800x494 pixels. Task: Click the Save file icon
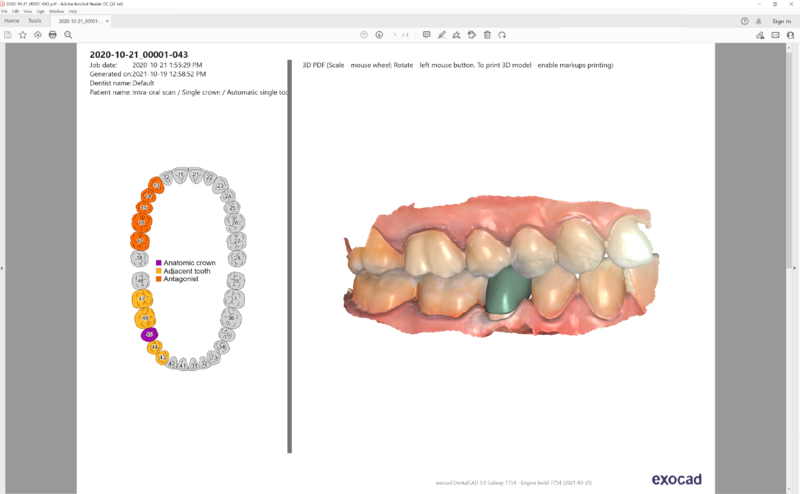click(x=8, y=35)
